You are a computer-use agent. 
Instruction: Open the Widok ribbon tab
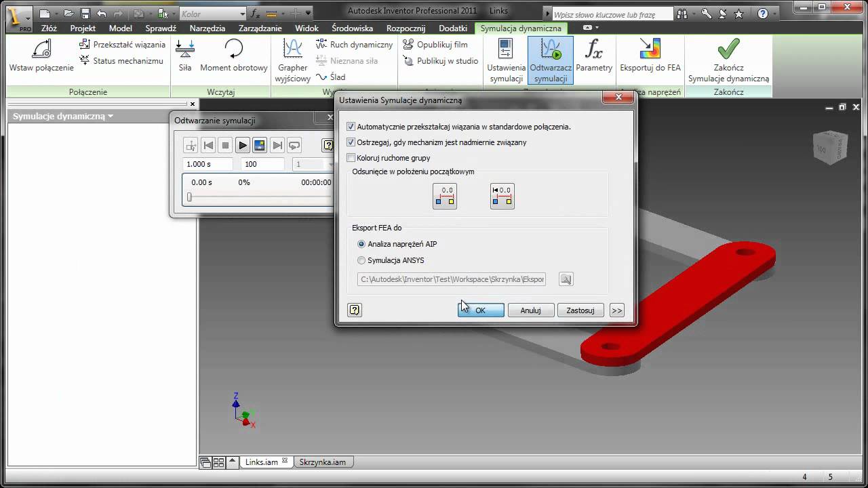tap(307, 28)
